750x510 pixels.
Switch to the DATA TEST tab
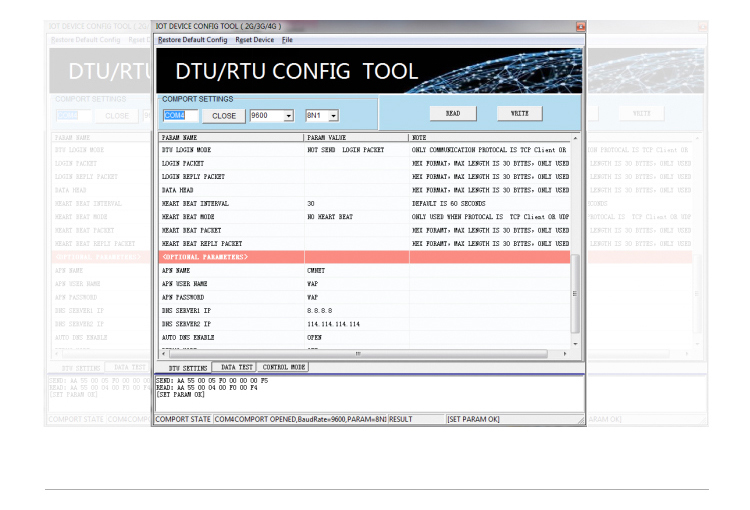point(237,368)
